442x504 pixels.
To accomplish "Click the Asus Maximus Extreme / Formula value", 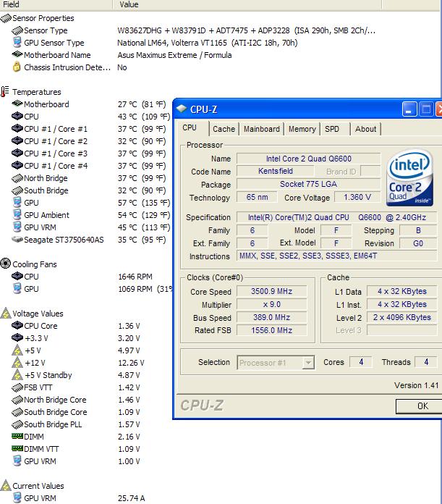I will click(174, 55).
